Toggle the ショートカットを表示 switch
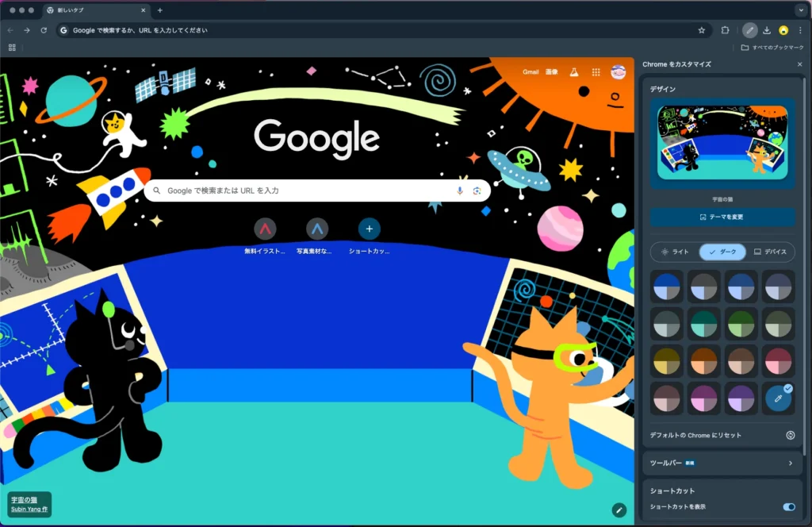The width and height of the screenshot is (812, 527). [788, 506]
